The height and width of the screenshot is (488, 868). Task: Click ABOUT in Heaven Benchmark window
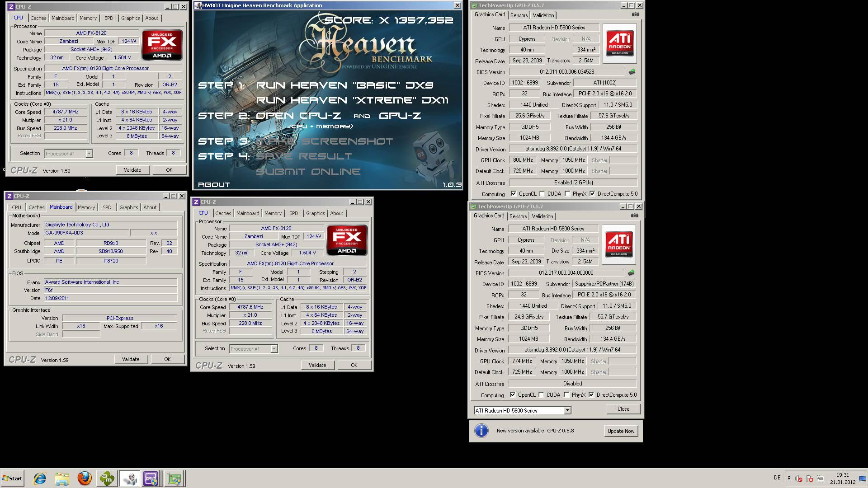pyautogui.click(x=214, y=185)
